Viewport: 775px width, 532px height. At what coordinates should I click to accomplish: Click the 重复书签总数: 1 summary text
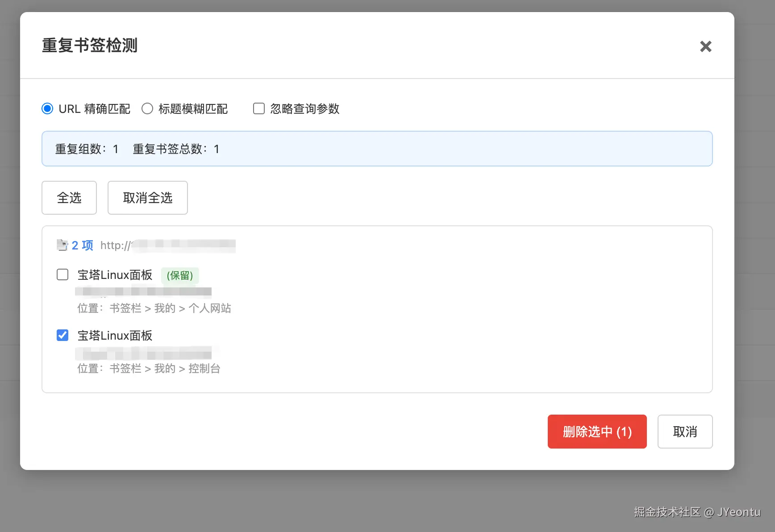[x=176, y=149]
